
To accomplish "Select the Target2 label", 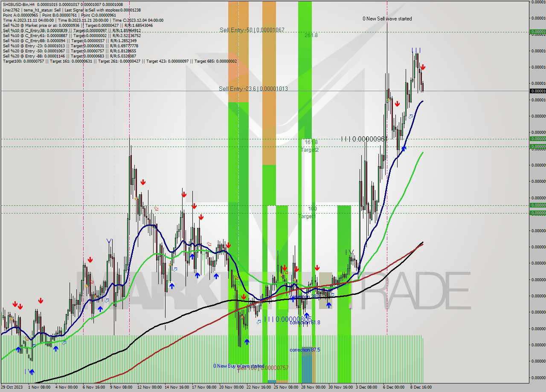I will point(310,150).
